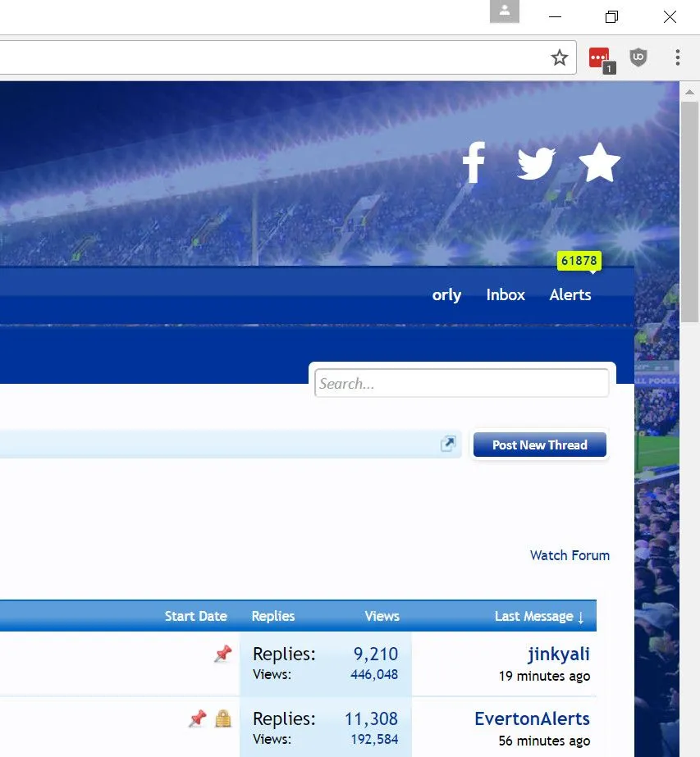
Task: Open the Twitter bird icon link
Action: click(536, 163)
